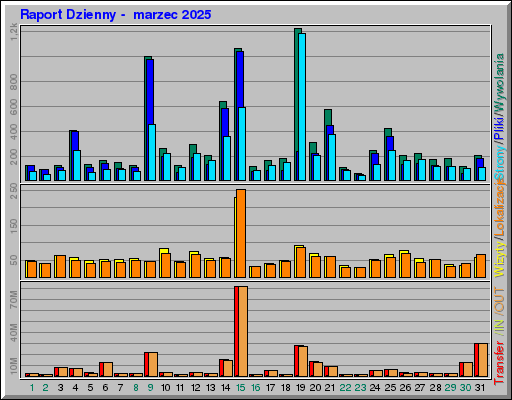Screen dimensions: 512x400
Task: Click the tallest cyan bar on day 19
Action: [302, 107]
